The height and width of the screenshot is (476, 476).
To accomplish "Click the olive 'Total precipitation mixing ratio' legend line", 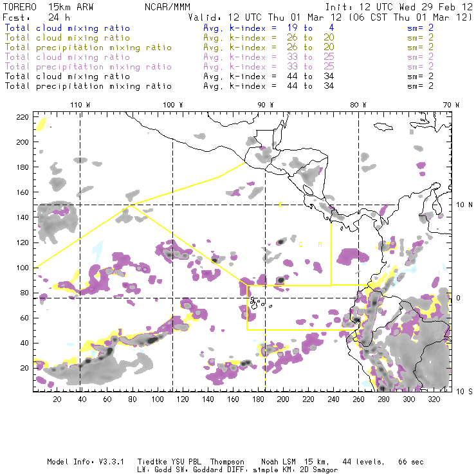I will click(x=88, y=48).
